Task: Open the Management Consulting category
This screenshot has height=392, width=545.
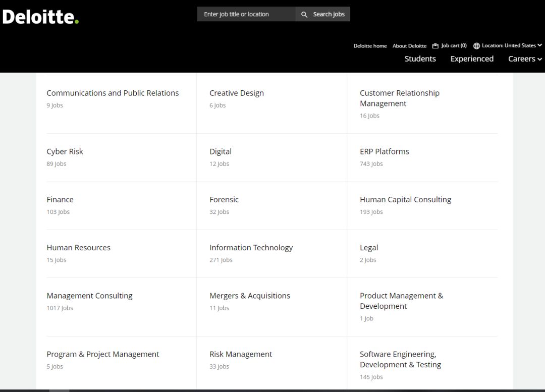Action: [x=89, y=296]
